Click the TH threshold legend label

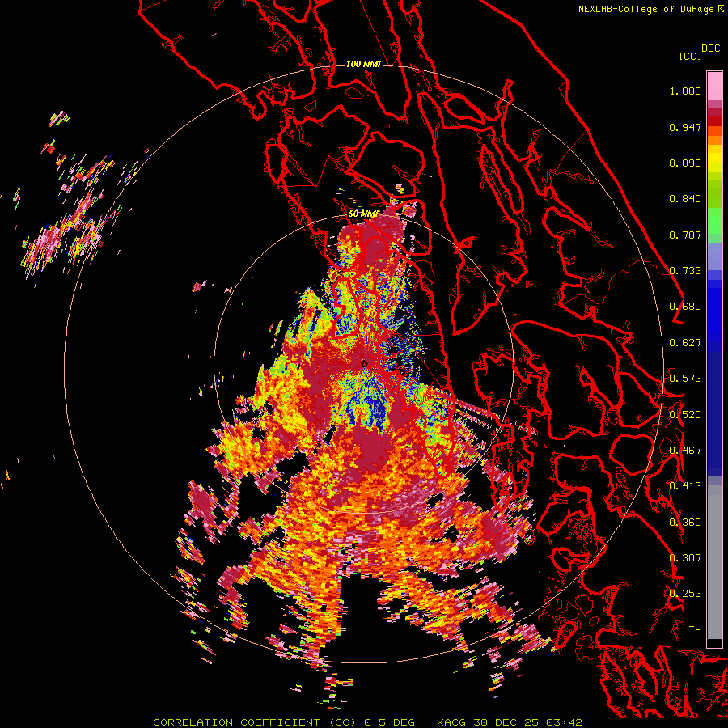[695, 629]
